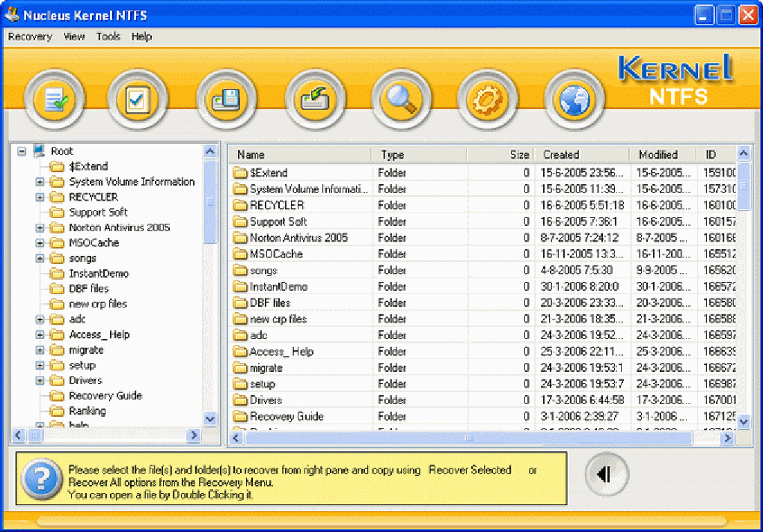Expand the MSOCache tree node
This screenshot has height=532, width=763.
(40, 243)
